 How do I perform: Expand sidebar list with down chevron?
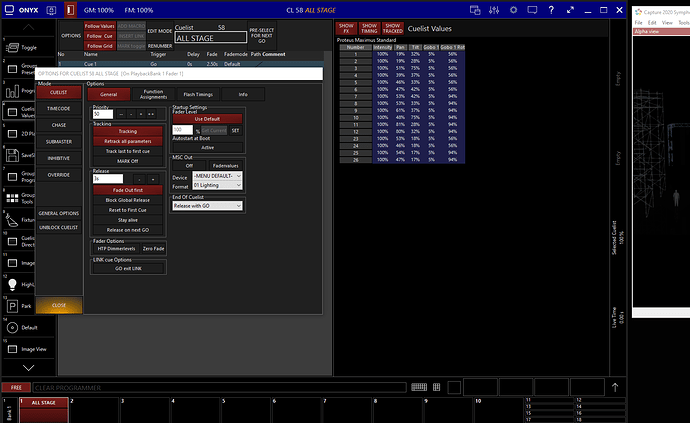[29, 368]
